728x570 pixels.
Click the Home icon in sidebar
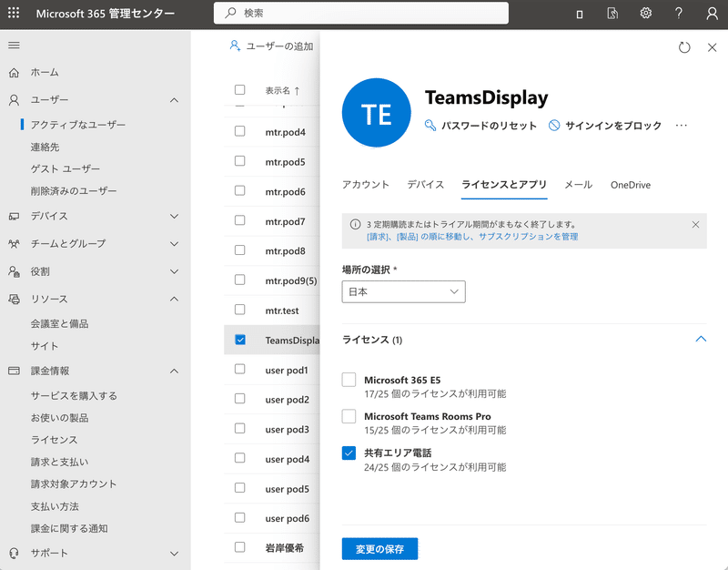(14, 73)
